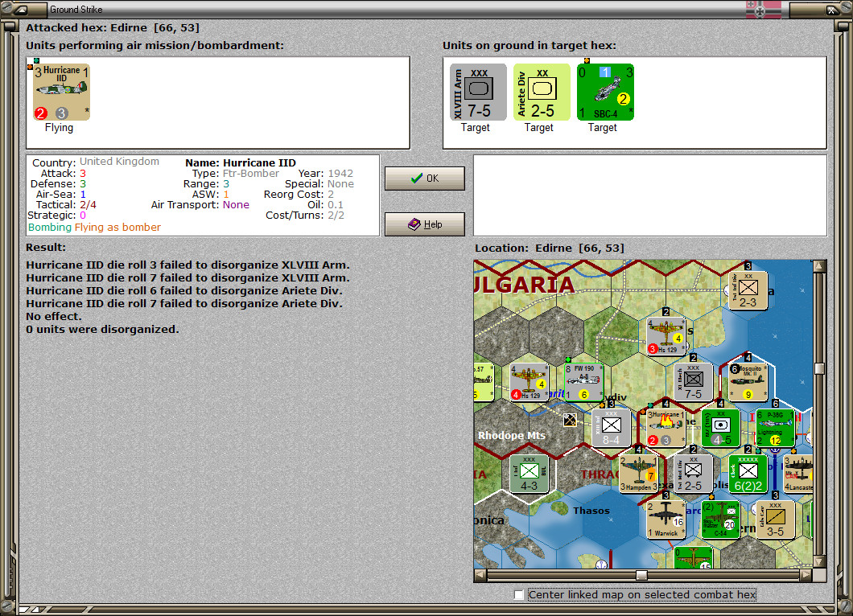Confirm the ground strike with OK
The image size is (853, 616).
pos(425,179)
